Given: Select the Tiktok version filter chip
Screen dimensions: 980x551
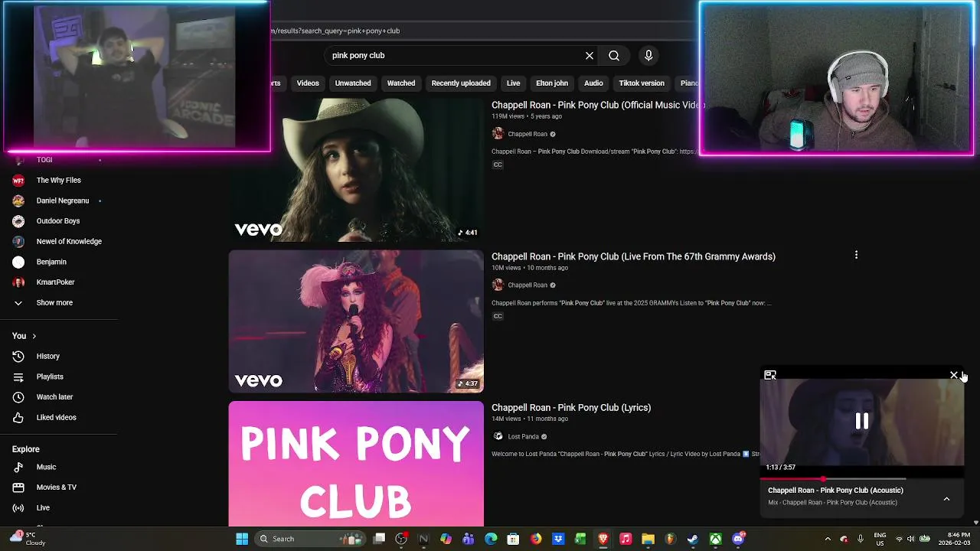Looking at the screenshot, I should coord(642,83).
